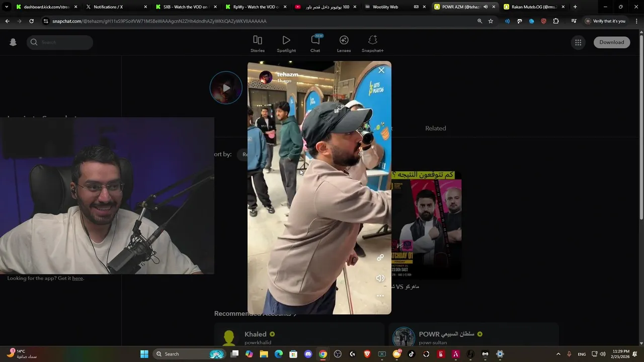Open a new browser tab
Image resolution: width=644 pixels, height=362 pixels.
click(575, 7)
